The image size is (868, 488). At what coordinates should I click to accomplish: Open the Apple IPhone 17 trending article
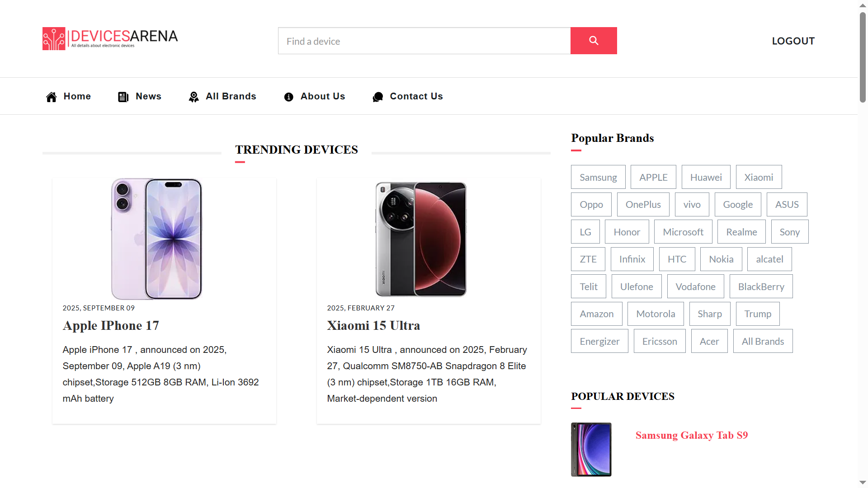(111, 325)
